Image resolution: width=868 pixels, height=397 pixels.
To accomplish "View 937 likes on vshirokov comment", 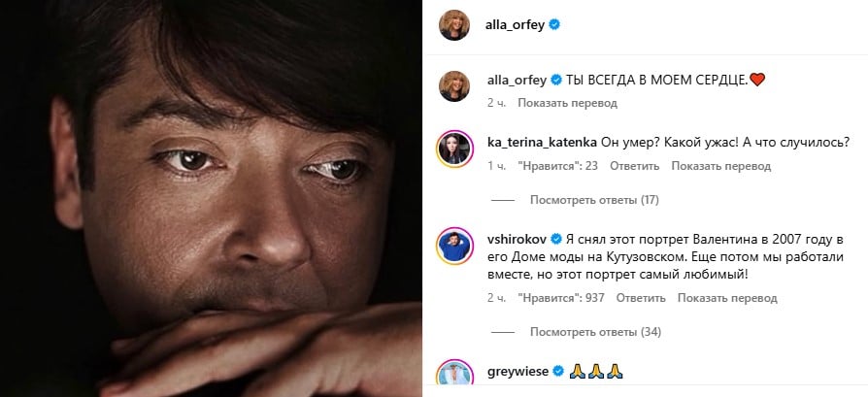I will coord(561,298).
